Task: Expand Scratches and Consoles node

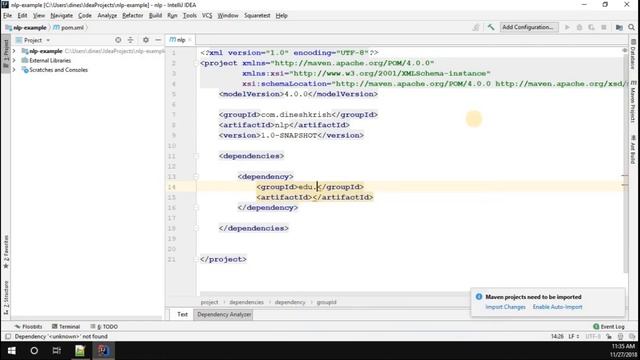Action: click(x=14, y=70)
